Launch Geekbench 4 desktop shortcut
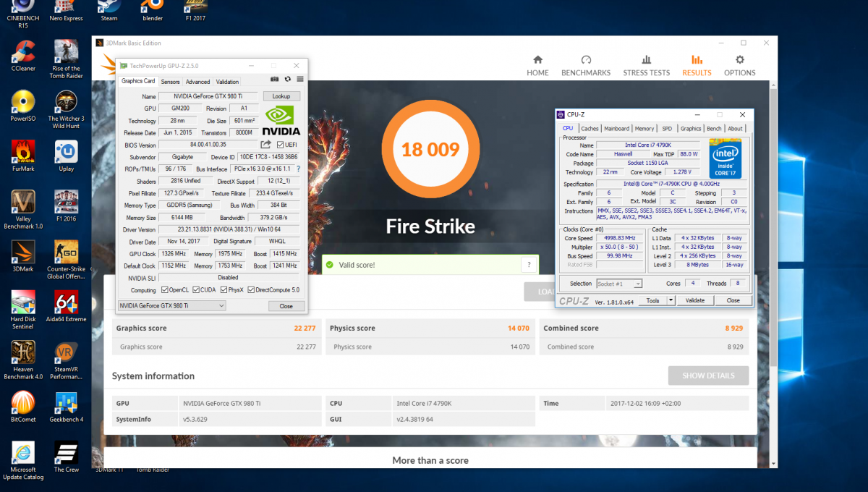 (67, 407)
